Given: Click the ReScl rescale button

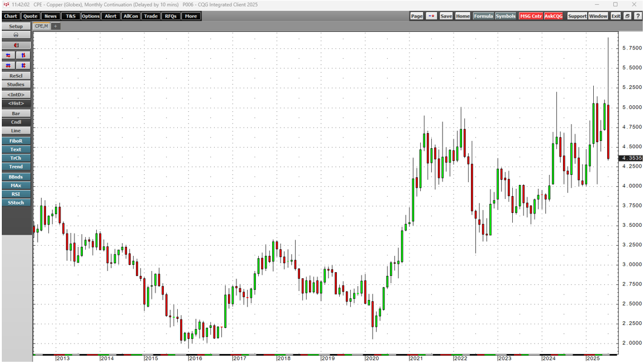Looking at the screenshot, I should (16, 76).
